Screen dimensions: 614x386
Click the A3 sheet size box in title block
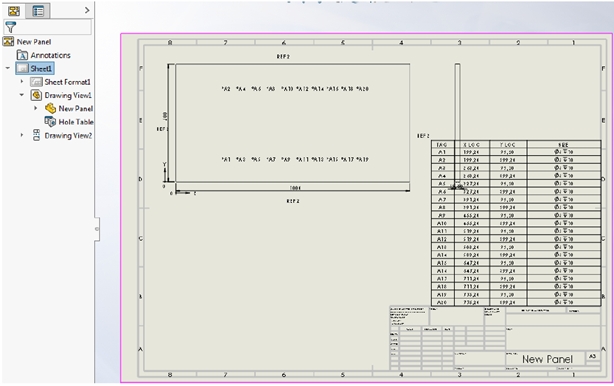tap(592, 356)
